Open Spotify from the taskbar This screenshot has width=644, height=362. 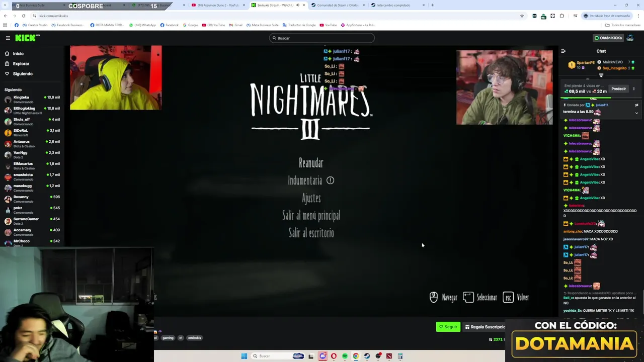[x=345, y=356]
